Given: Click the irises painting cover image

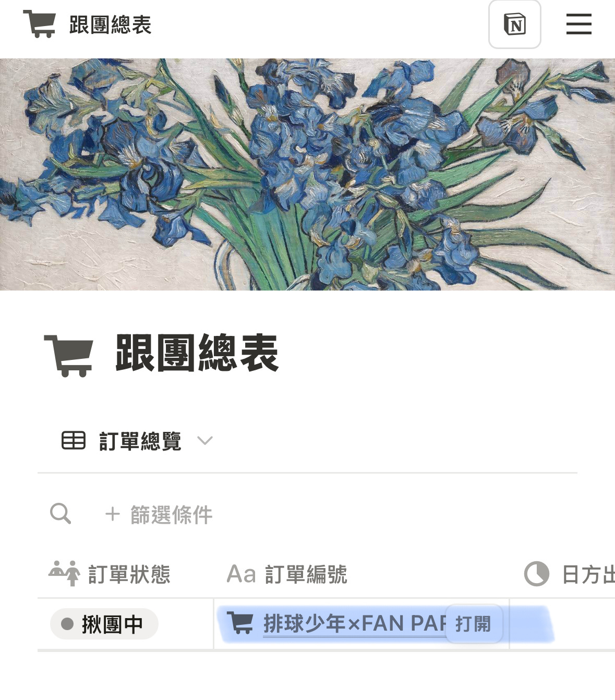Looking at the screenshot, I should (307, 174).
